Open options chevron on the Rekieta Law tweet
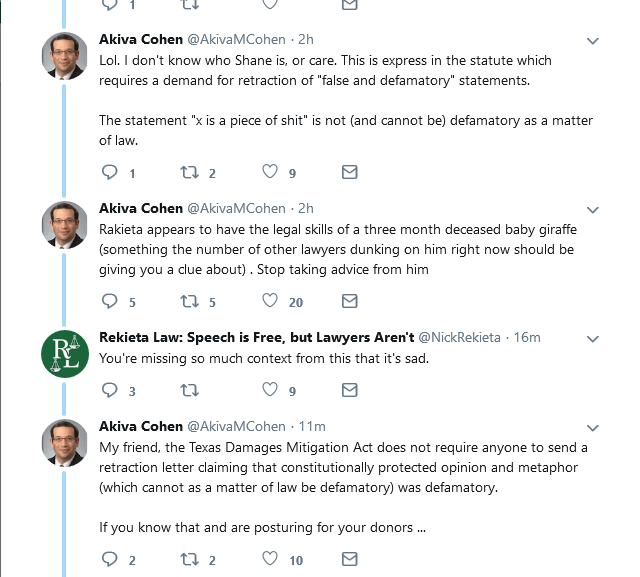640x577 pixels. point(593,339)
